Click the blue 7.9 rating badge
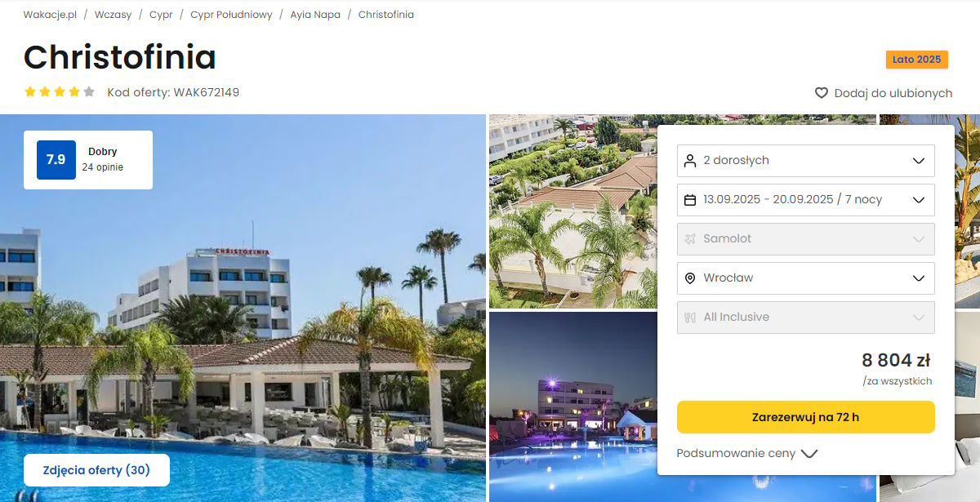 click(56, 160)
